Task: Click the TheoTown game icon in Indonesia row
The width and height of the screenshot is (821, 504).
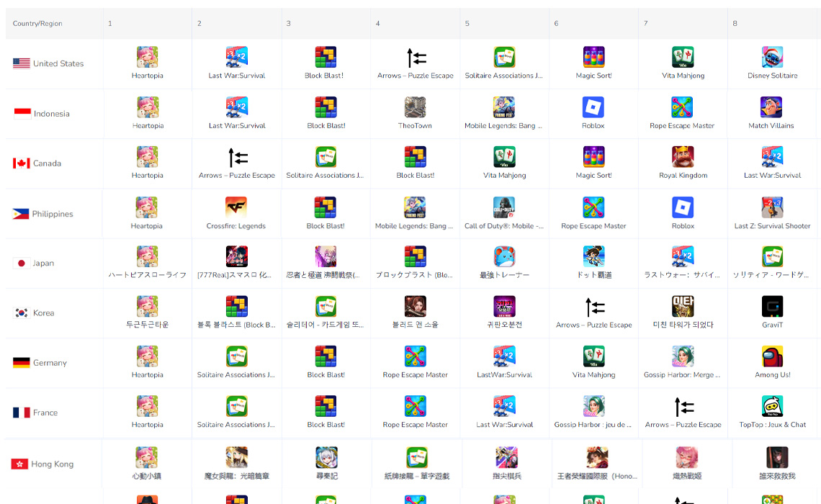Action: tap(415, 107)
